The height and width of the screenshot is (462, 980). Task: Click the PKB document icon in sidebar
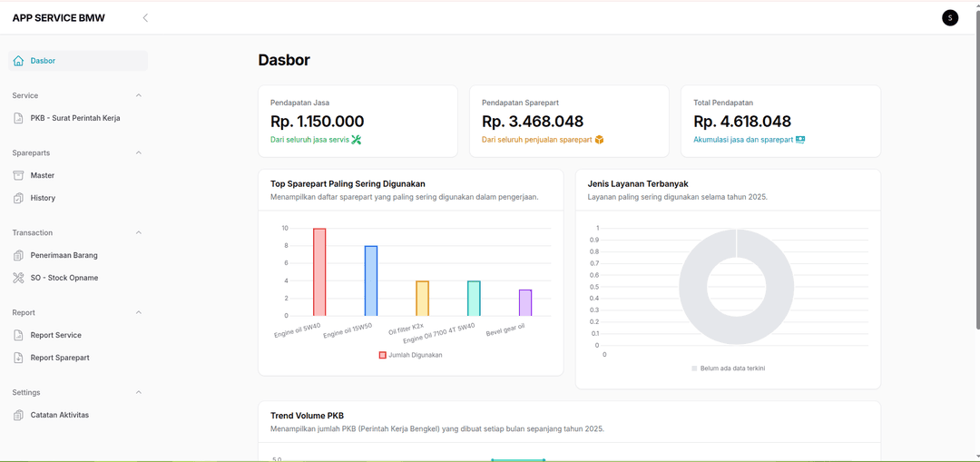pos(18,118)
